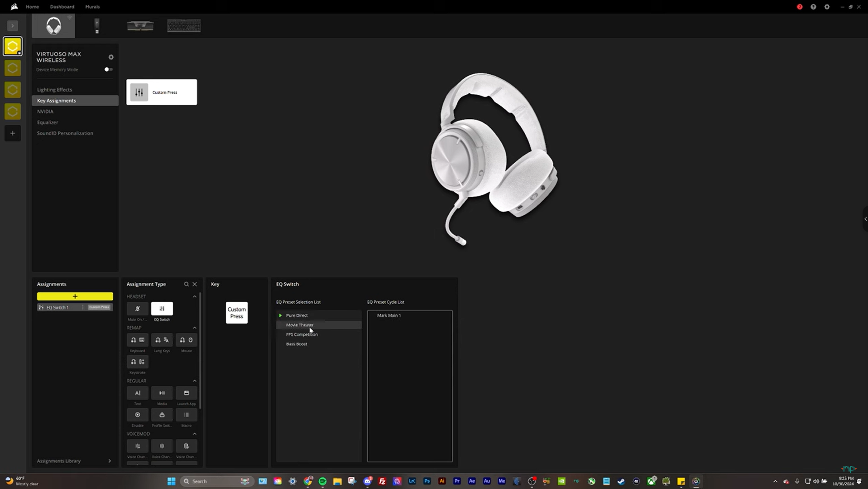This screenshot has width=868, height=489.
Task: Click the taskbar Search box
Action: (216, 481)
